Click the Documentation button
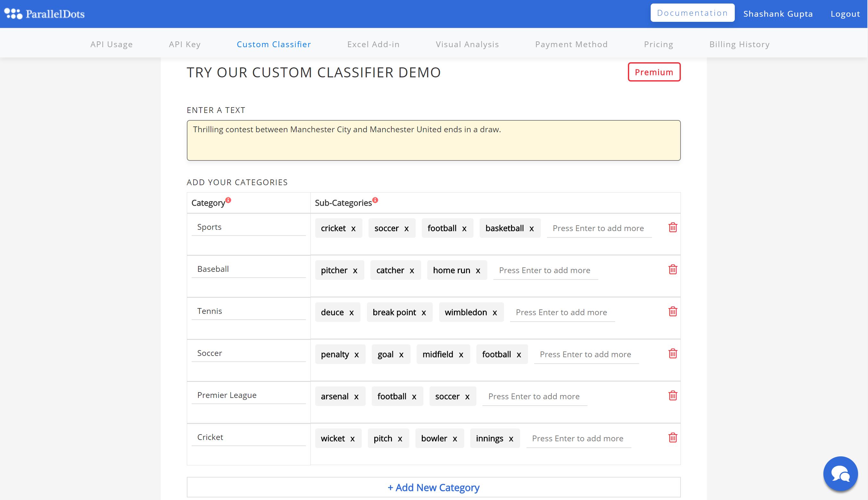The height and width of the screenshot is (500, 868). (x=692, y=13)
